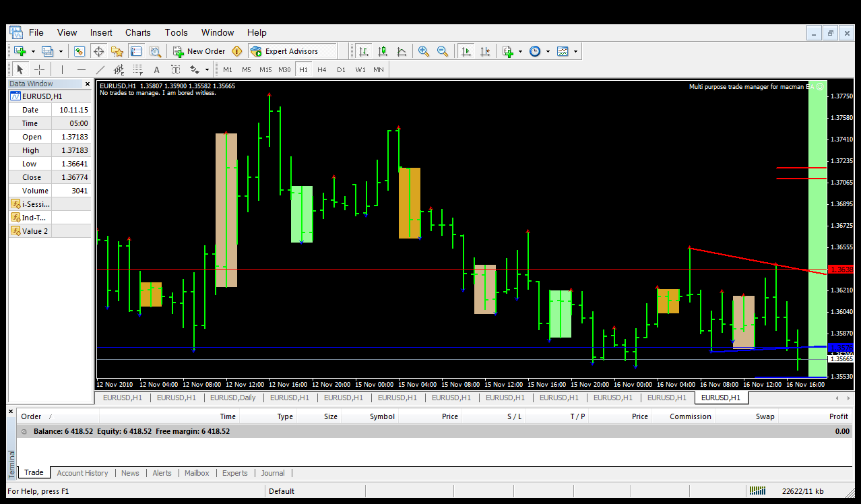Image resolution: width=861 pixels, height=504 pixels.
Task: Switch timeframe to H4
Action: point(322,69)
